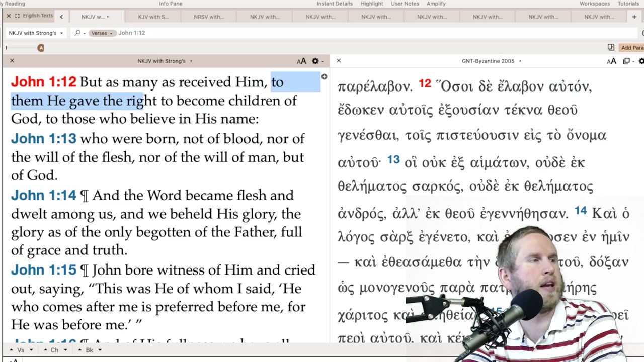This screenshot has width=644, height=362.
Task: Close the NKJV with Strong's pane
Action: pos(12,61)
